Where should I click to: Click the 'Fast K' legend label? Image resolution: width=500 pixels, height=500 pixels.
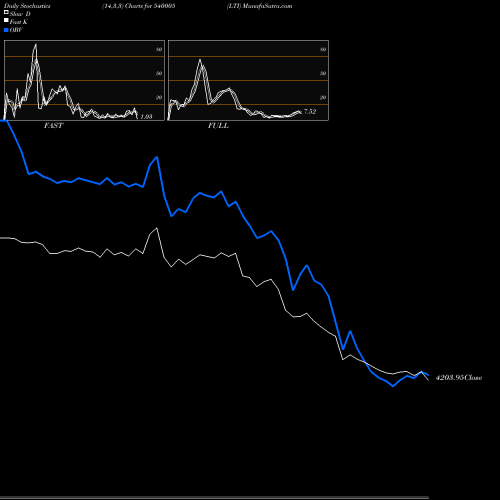pyautogui.click(x=19, y=22)
